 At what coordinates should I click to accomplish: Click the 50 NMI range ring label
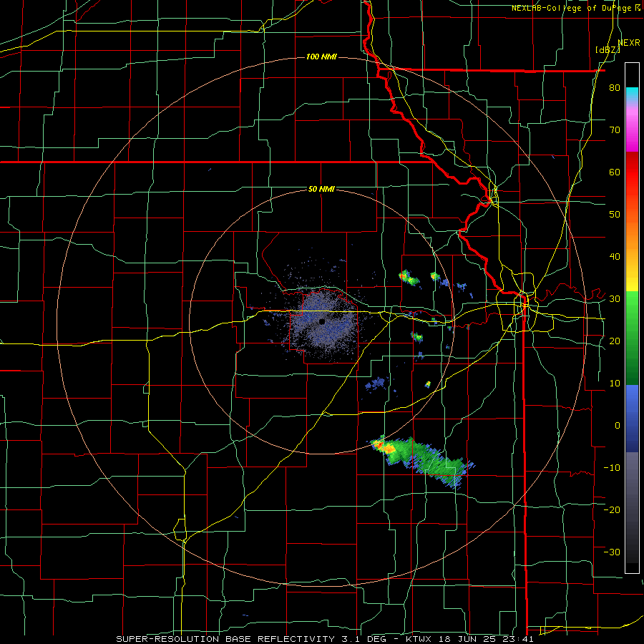click(321, 189)
